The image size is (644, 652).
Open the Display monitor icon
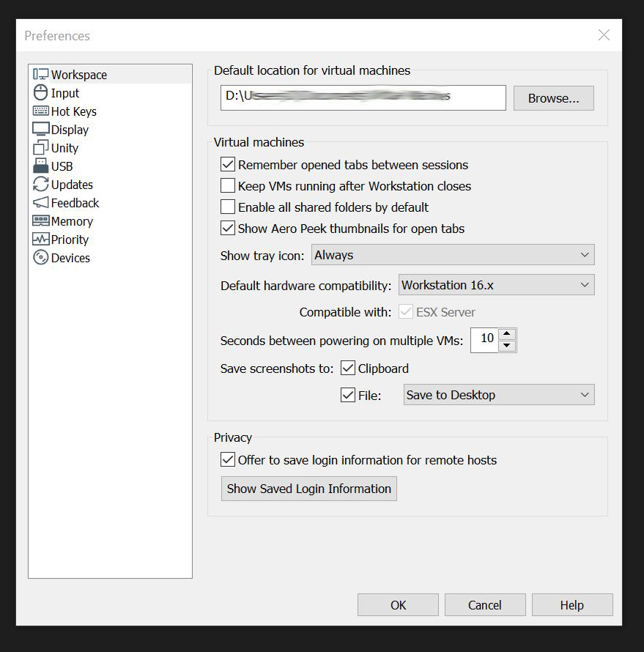(x=40, y=130)
